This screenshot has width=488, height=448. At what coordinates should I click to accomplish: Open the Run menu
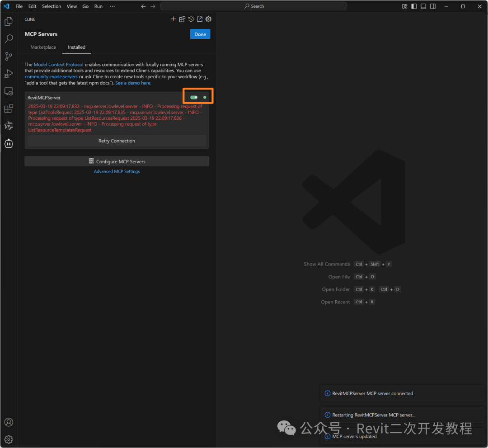(x=99, y=6)
